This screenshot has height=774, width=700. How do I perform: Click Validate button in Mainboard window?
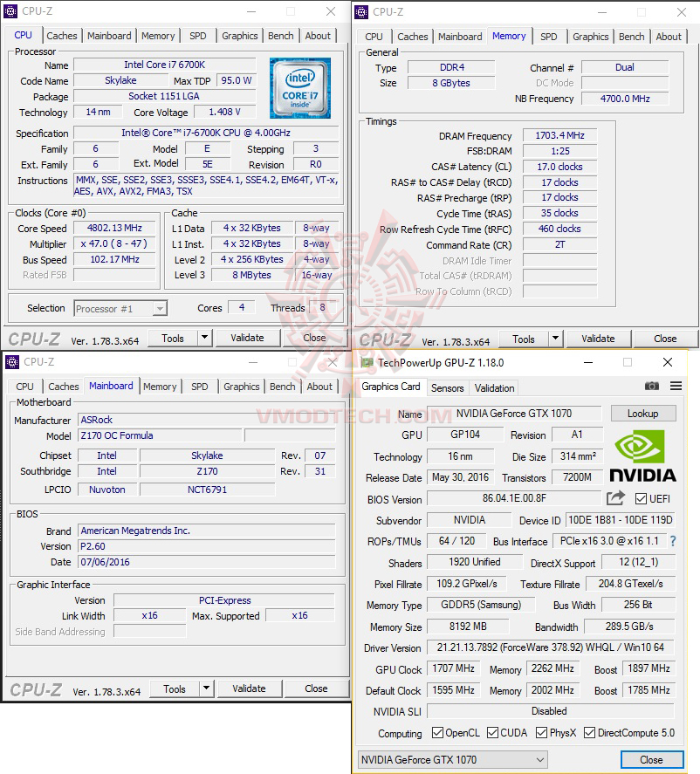(x=249, y=688)
